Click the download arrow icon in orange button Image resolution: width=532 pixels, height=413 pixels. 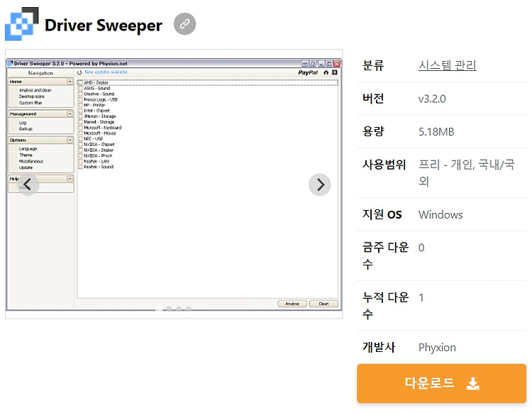pos(473,383)
